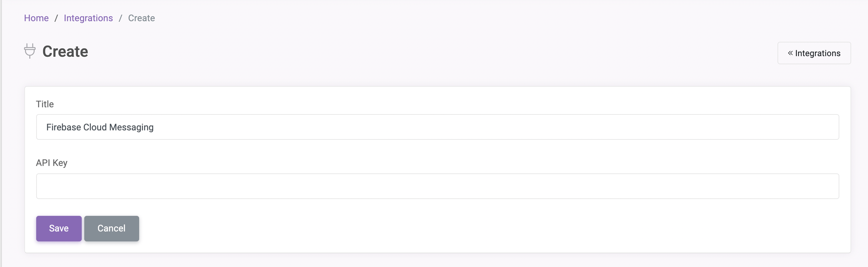The height and width of the screenshot is (267, 868).
Task: Save the new integration
Action: tap(59, 229)
